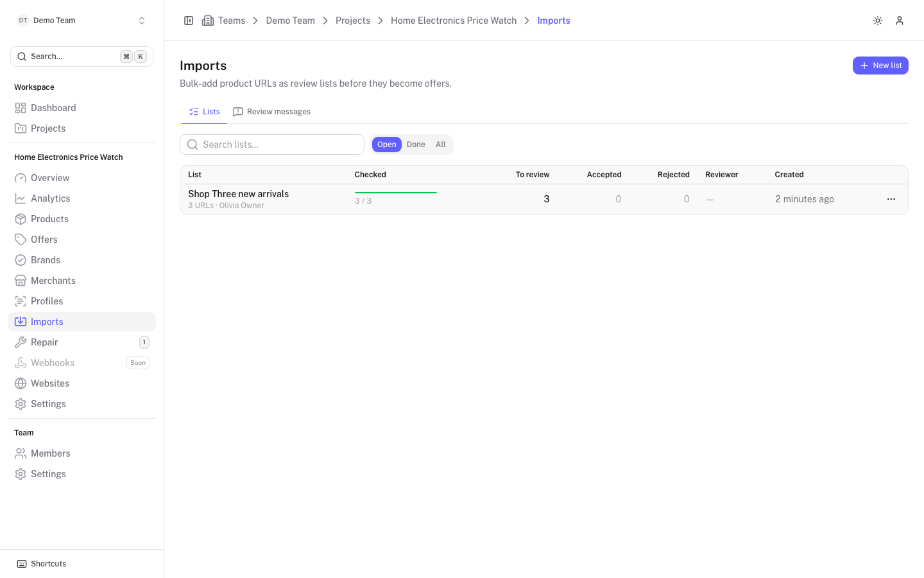Open the Shop Three new arrivals list
The image size is (924, 578).
[238, 194]
